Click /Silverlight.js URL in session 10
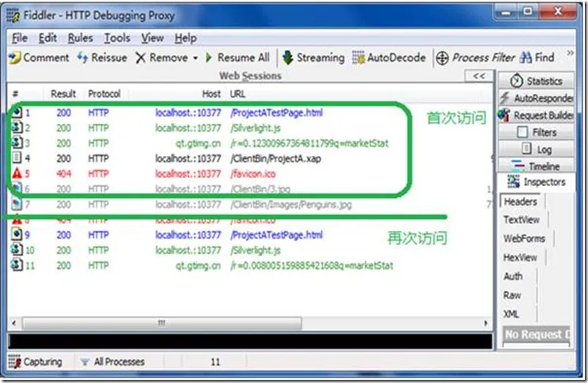The height and width of the screenshot is (383, 588). pos(256,251)
